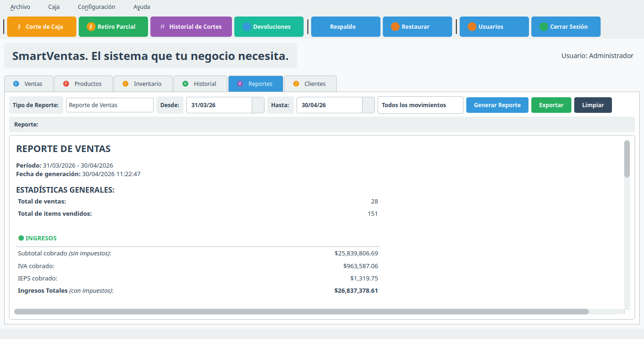
Task: Click the Fecha de generación line
Action: tap(78, 174)
